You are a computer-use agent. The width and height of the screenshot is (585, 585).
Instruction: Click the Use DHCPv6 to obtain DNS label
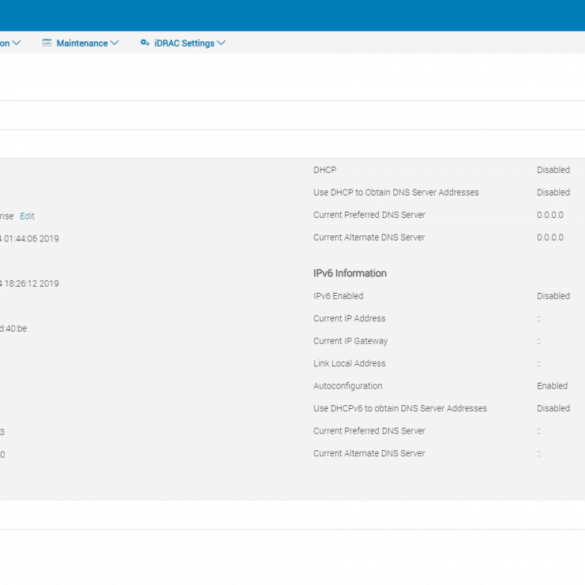400,409
